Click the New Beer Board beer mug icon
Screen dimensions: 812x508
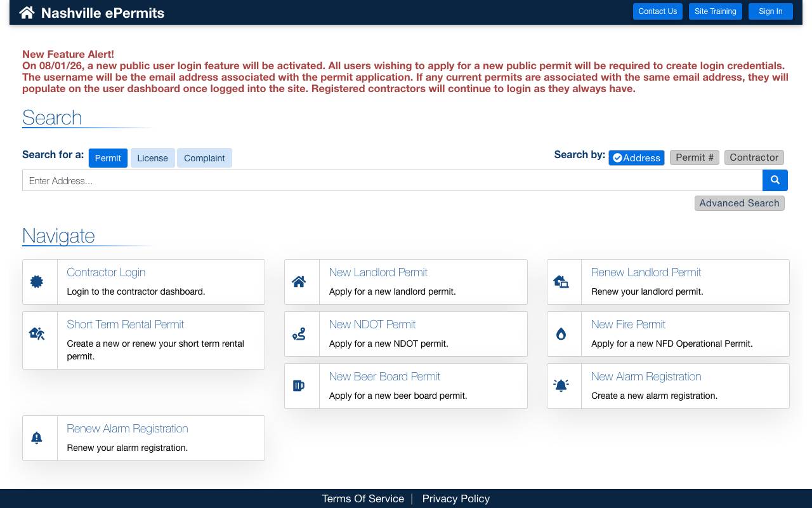tap(299, 385)
